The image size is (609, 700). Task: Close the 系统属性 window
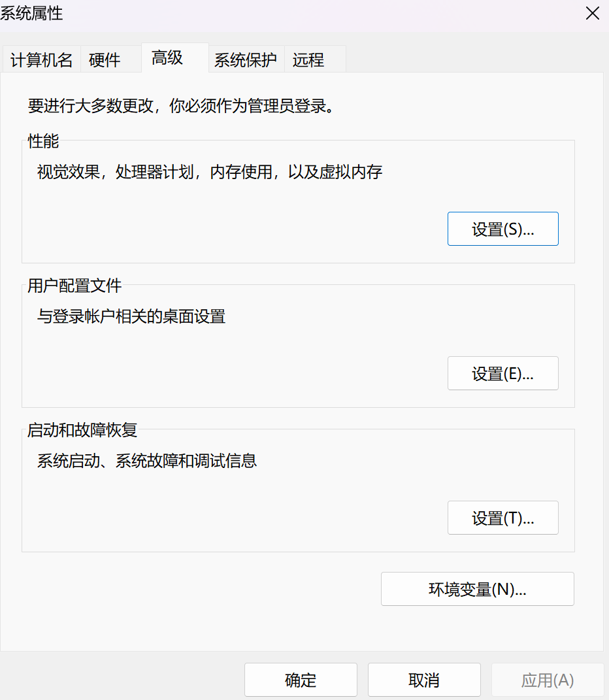click(592, 13)
